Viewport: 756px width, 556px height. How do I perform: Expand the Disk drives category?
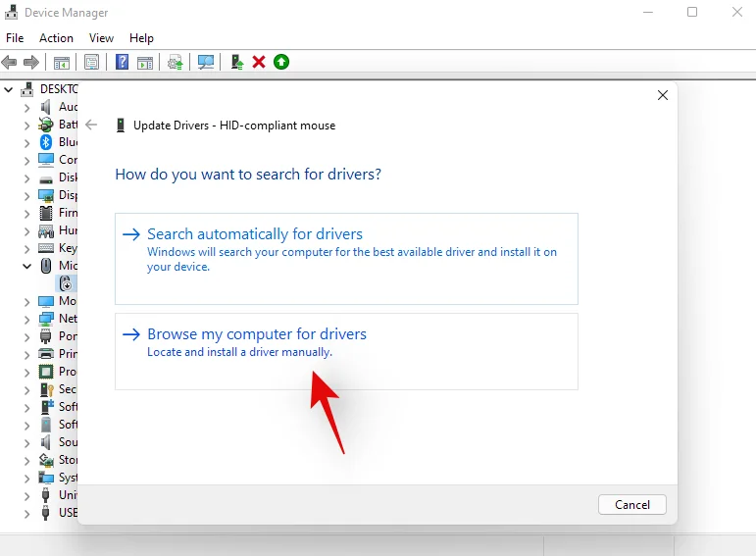pos(27,178)
